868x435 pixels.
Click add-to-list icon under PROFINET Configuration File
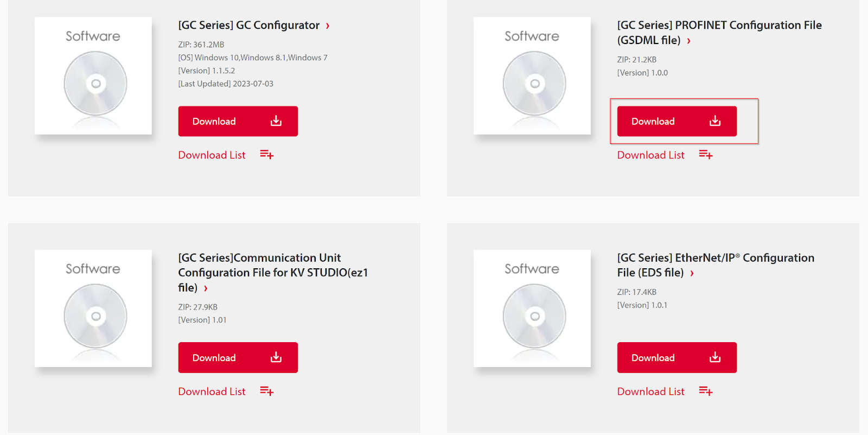(706, 155)
